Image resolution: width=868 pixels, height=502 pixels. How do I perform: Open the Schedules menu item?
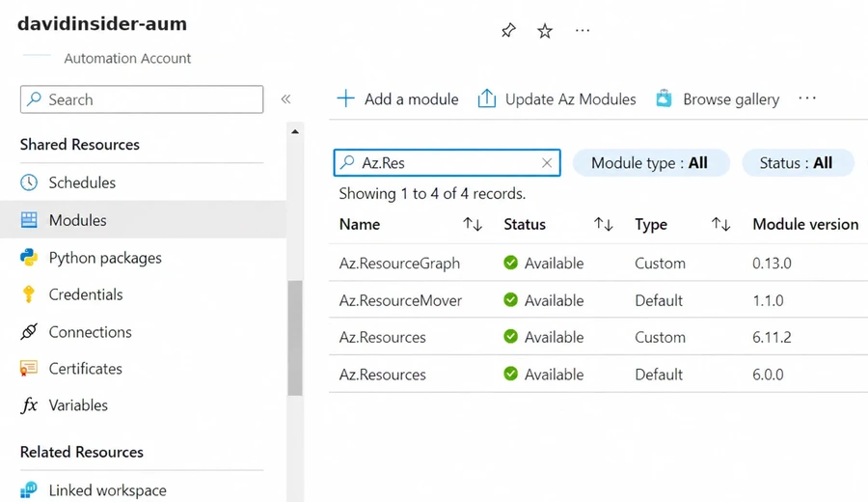[x=82, y=182]
